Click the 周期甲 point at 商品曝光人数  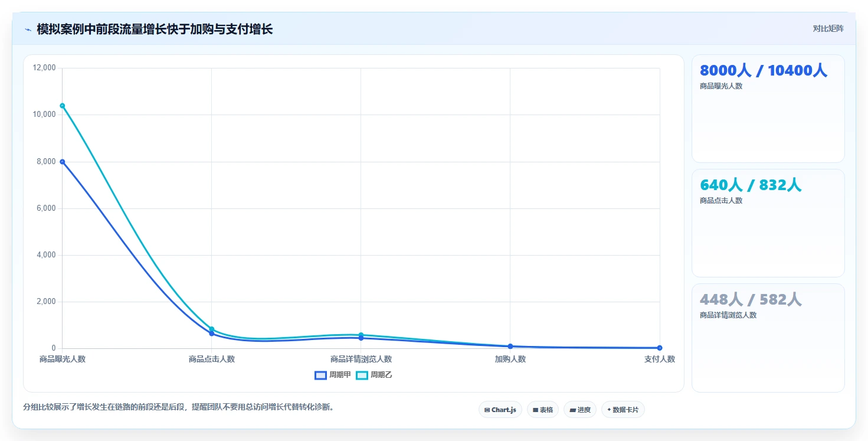point(62,162)
